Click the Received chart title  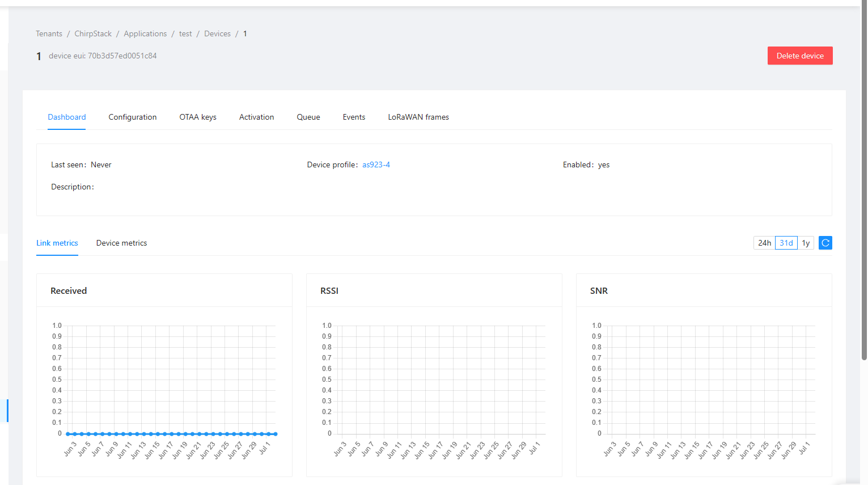click(x=69, y=290)
